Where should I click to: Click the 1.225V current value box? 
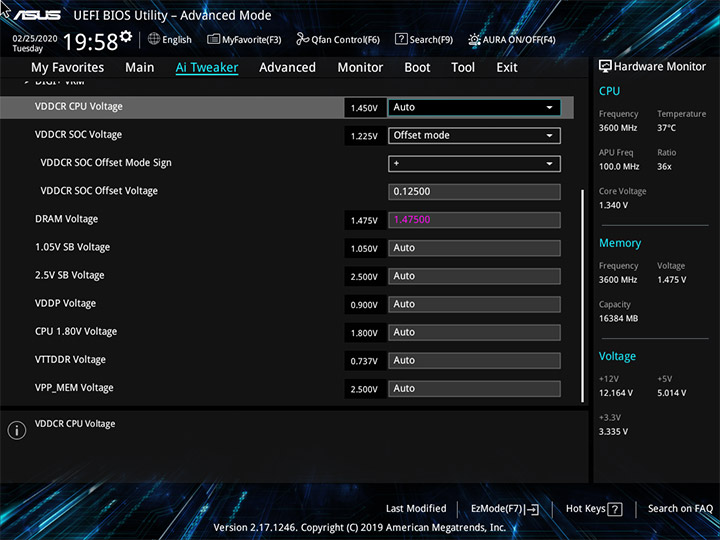coord(365,136)
